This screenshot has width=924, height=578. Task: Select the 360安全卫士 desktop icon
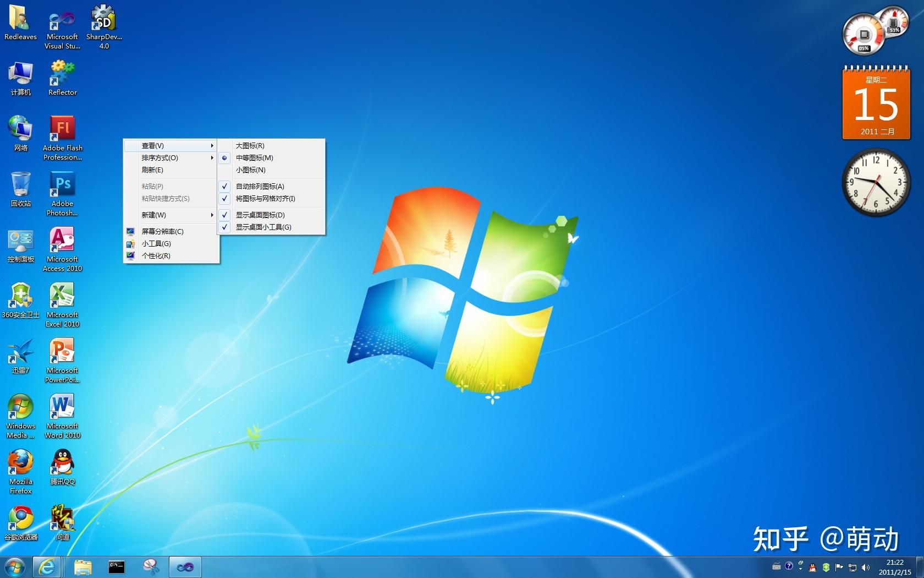(x=20, y=301)
